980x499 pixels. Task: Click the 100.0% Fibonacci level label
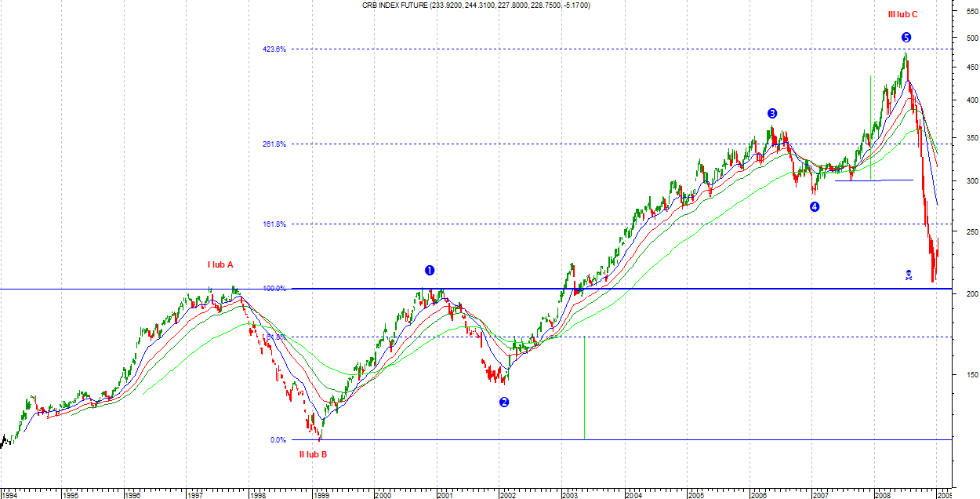pos(274,289)
